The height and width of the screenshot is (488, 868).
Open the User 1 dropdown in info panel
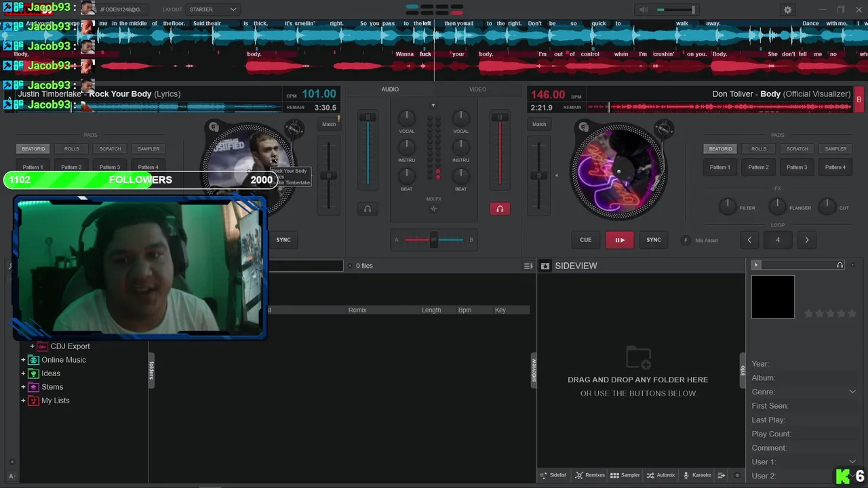852,462
